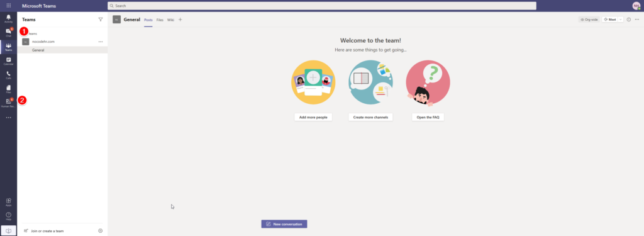Expand the Meet dropdown arrow
This screenshot has height=236, width=644.
click(x=620, y=20)
